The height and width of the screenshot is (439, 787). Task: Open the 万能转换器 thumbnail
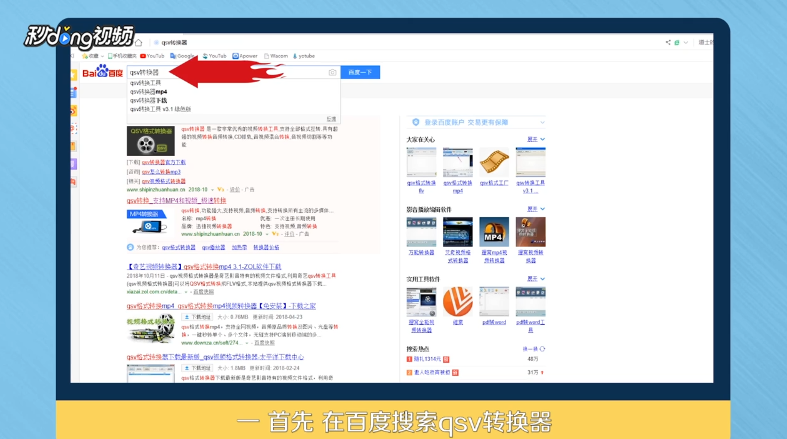point(421,232)
